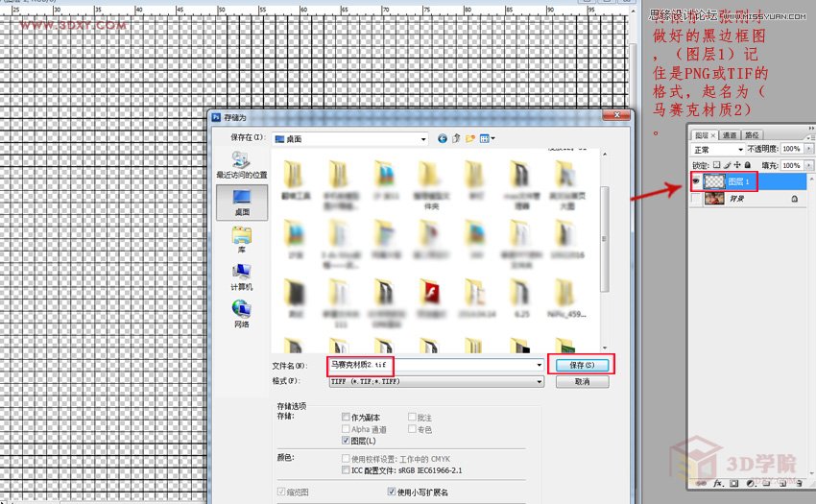Click the 取消 button
Image resolution: width=816 pixels, height=504 pixels.
(582, 382)
